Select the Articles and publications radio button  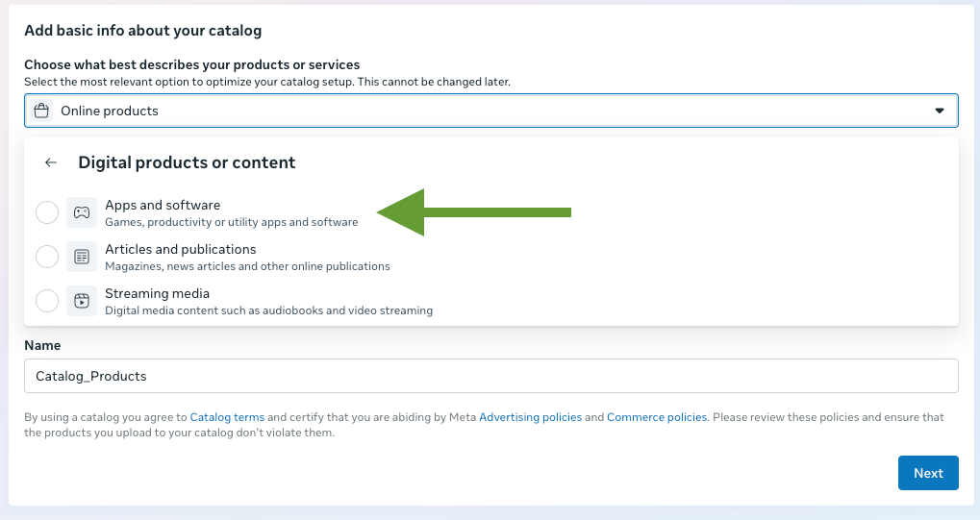point(47,257)
